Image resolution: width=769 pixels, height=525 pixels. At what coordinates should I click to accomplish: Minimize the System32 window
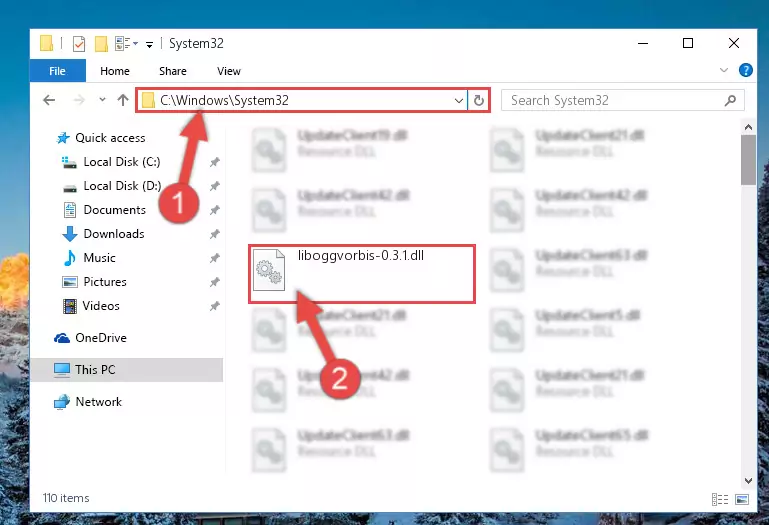tap(643, 44)
